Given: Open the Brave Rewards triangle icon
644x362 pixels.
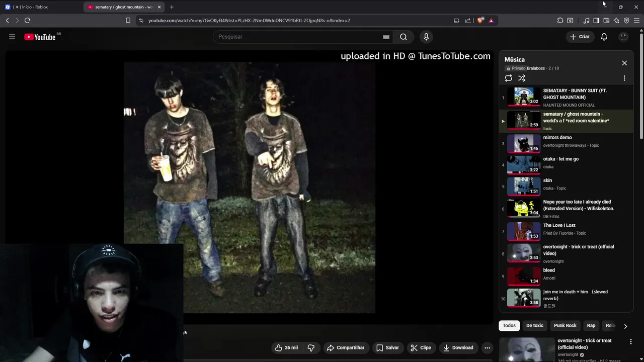Looking at the screenshot, I should [x=491, y=21].
